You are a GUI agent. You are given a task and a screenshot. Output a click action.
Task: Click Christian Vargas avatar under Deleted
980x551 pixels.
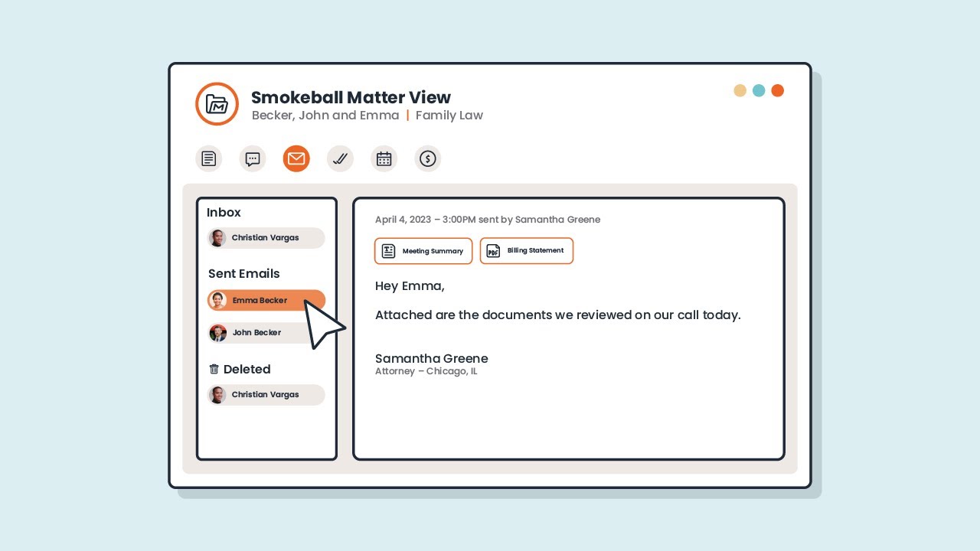(217, 395)
